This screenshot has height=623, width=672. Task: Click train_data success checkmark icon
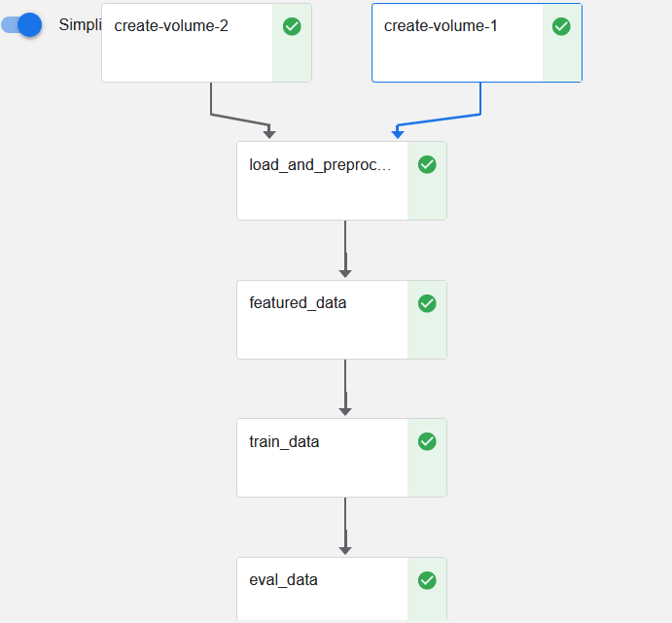(427, 441)
